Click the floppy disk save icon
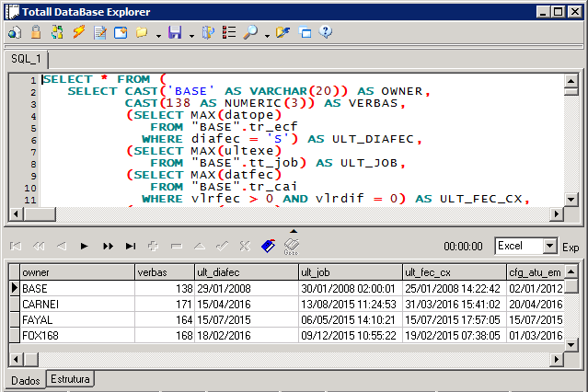The height and width of the screenshot is (392, 588). click(175, 32)
